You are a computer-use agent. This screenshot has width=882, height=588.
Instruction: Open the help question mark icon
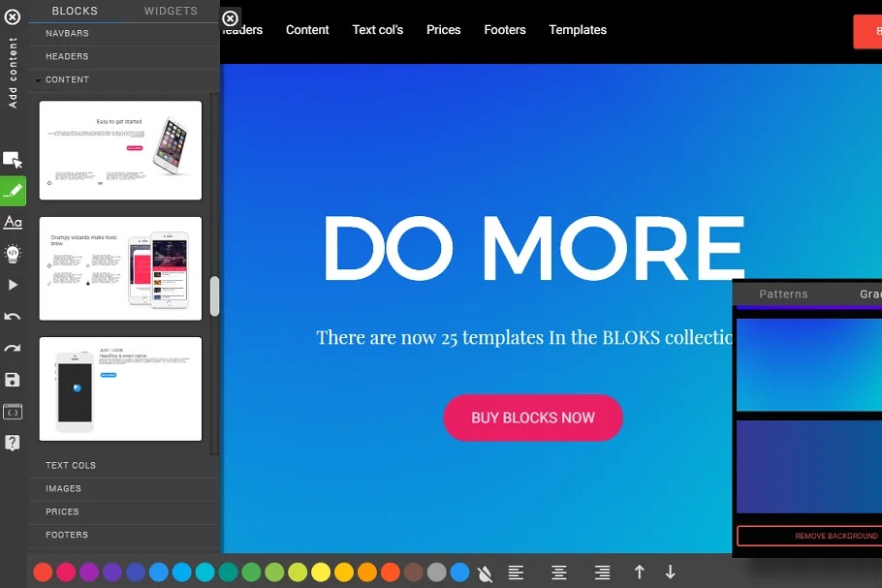[13, 443]
